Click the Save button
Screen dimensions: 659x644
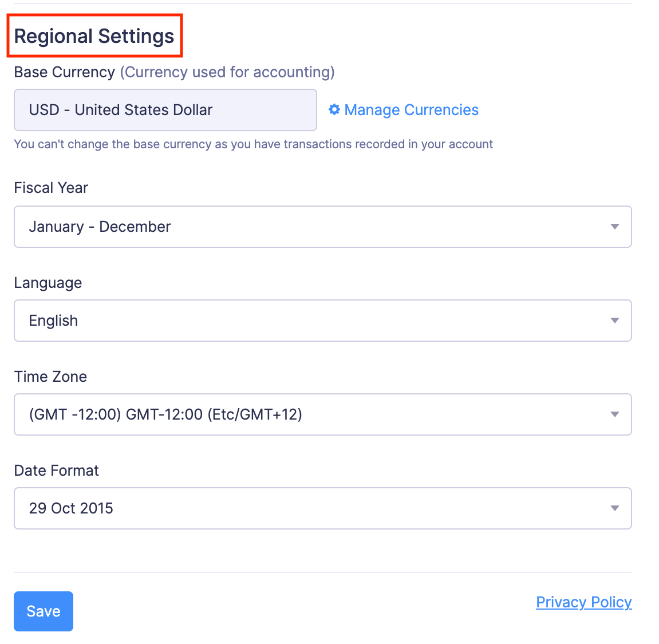click(x=43, y=611)
